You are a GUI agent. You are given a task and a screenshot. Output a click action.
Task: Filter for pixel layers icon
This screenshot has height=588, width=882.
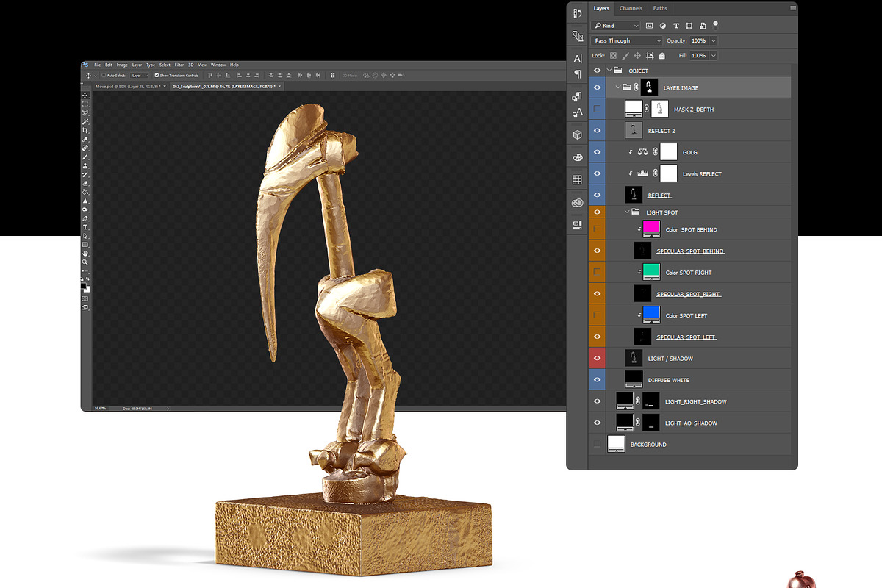(x=650, y=26)
